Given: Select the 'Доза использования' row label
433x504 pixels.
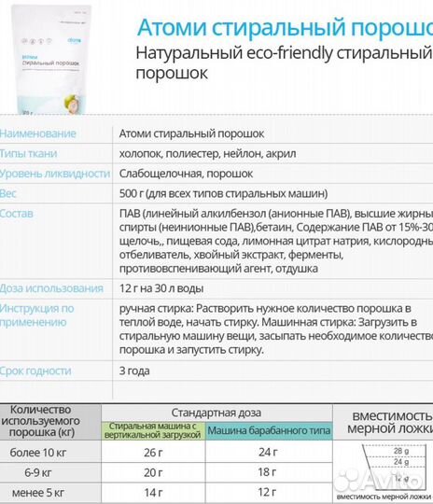Looking at the screenshot, I should [51, 288].
